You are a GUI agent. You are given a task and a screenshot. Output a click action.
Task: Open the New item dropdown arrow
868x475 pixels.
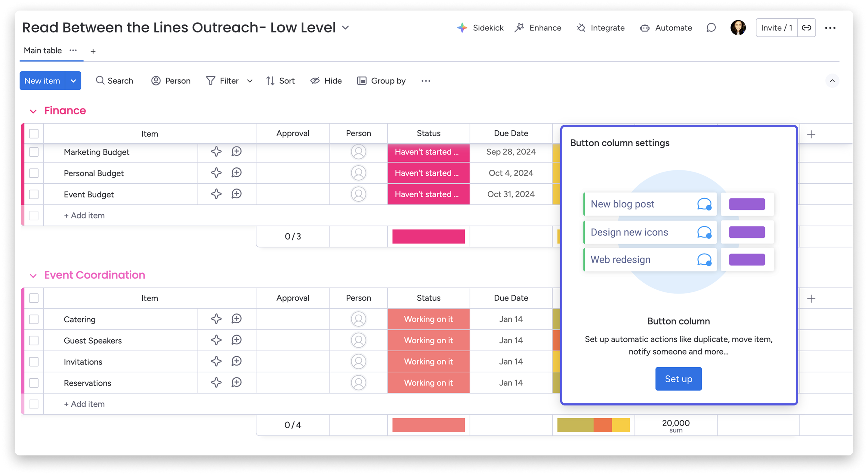[x=73, y=81]
